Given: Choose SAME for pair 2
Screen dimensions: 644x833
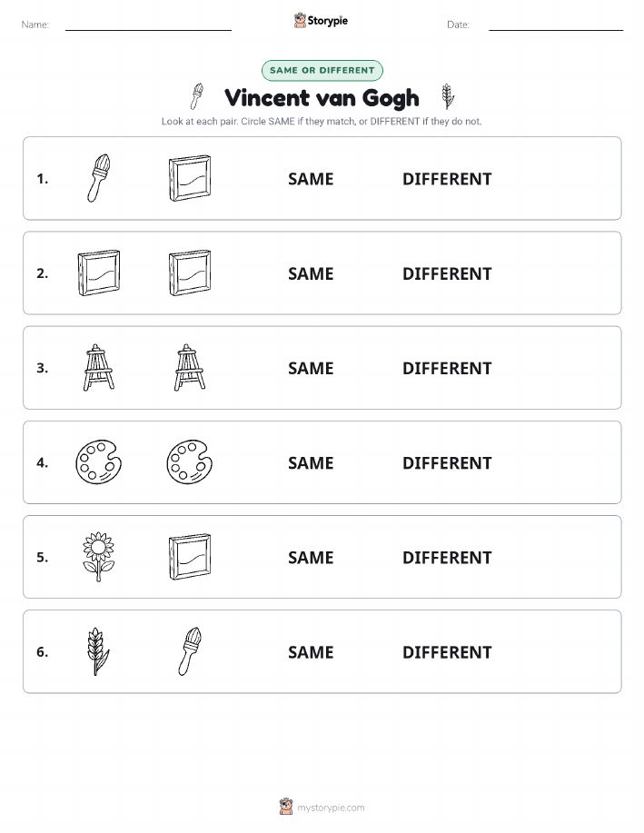Looking at the screenshot, I should point(311,273).
